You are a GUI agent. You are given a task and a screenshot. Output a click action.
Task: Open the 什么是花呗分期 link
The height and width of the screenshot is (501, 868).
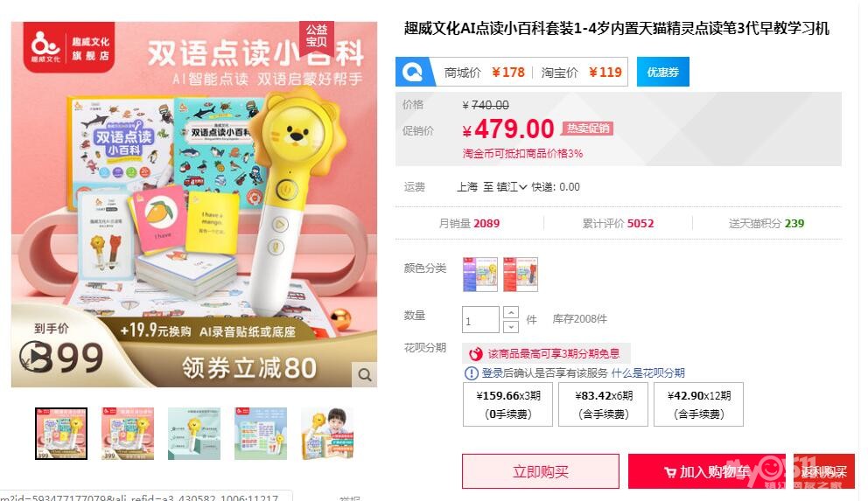[647, 373]
